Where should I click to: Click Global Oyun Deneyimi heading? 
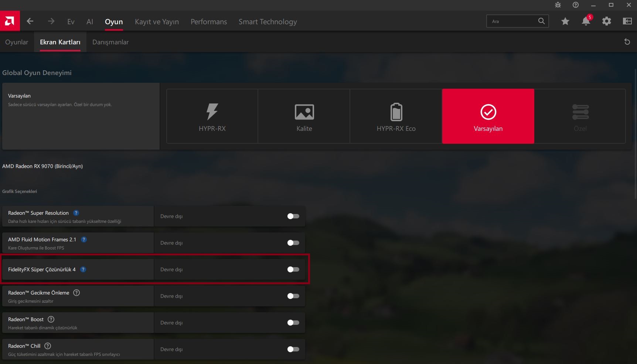pos(37,73)
